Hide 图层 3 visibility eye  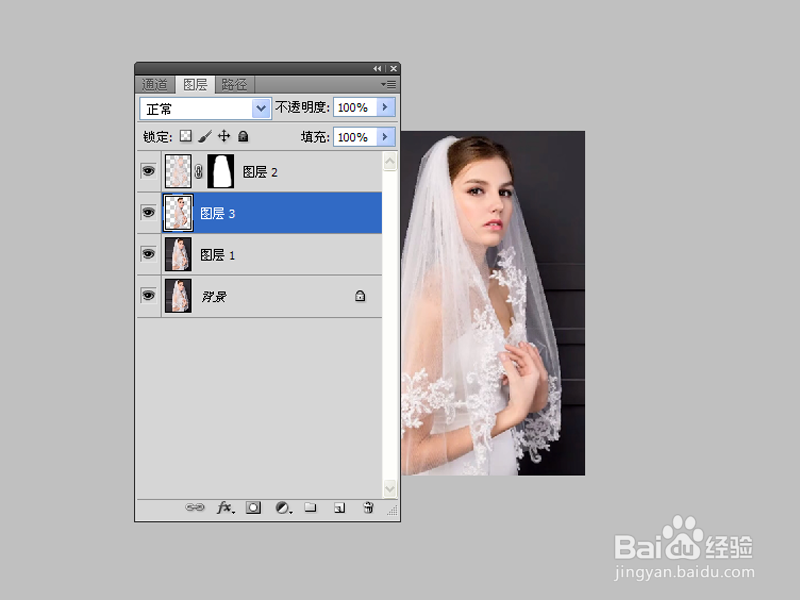[x=148, y=212]
